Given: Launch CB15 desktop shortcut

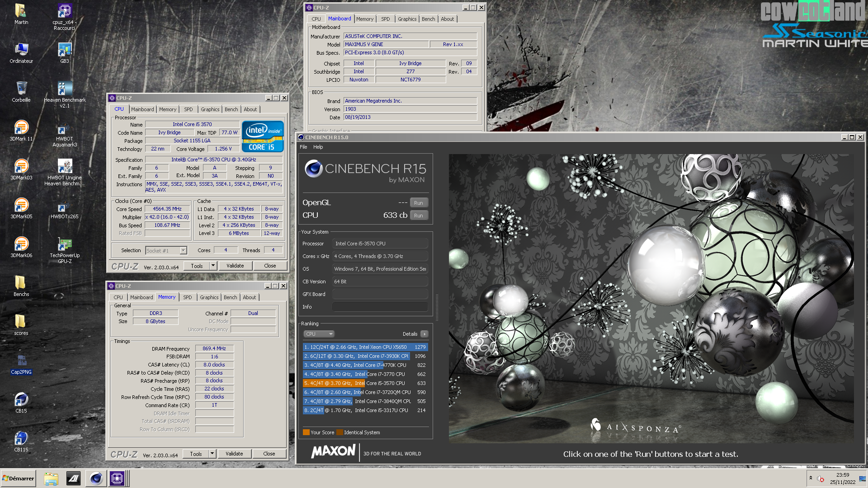Looking at the screenshot, I should (x=21, y=402).
